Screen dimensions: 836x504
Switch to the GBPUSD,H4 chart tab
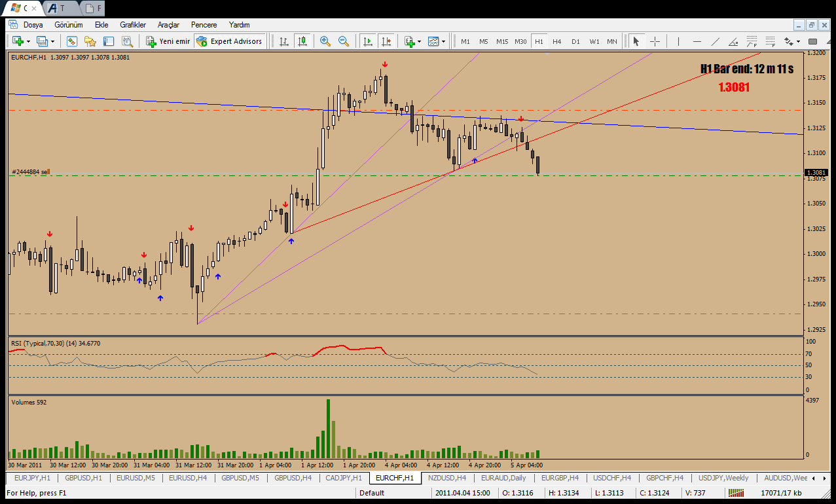point(293,478)
